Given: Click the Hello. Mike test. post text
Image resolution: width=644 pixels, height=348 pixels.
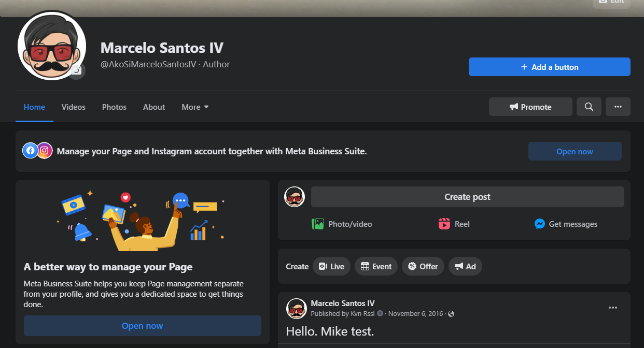Looking at the screenshot, I should tap(330, 331).
